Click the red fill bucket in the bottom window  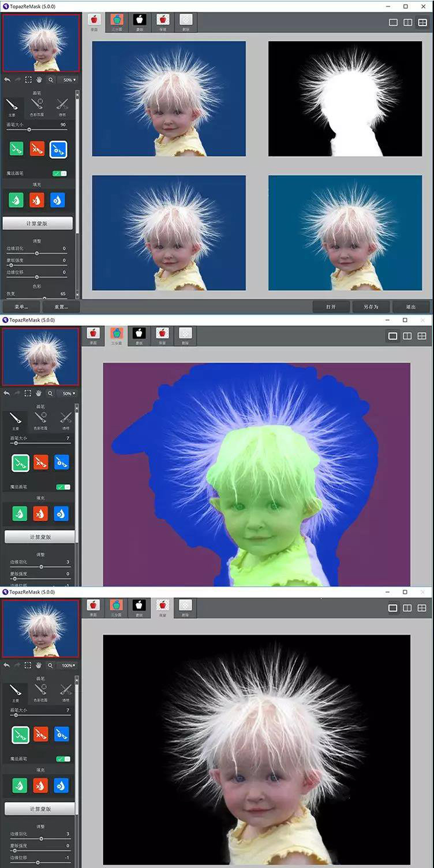pyautogui.click(x=40, y=785)
